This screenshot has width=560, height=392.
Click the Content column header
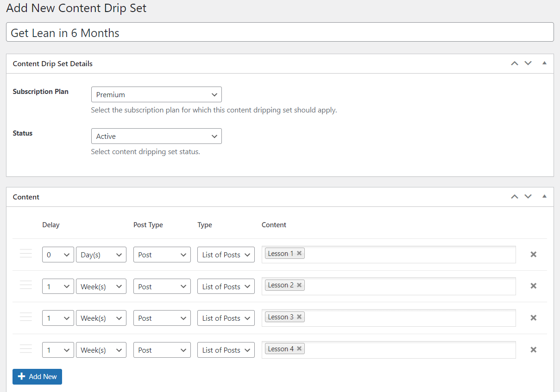coord(274,225)
